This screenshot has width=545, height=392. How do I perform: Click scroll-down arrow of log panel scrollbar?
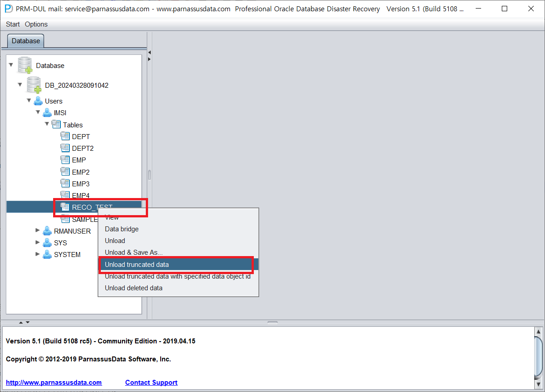[x=538, y=385]
